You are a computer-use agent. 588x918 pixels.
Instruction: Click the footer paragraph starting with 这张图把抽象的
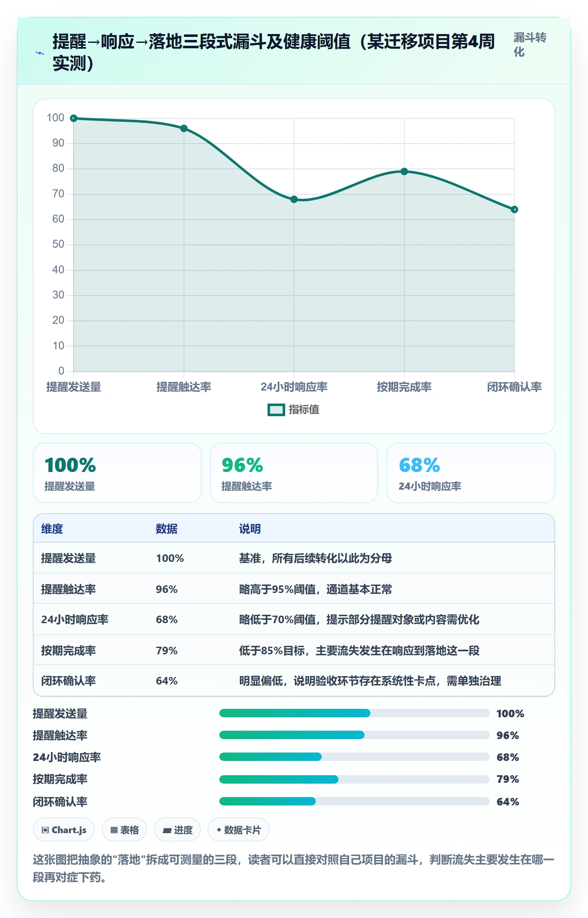click(x=294, y=868)
